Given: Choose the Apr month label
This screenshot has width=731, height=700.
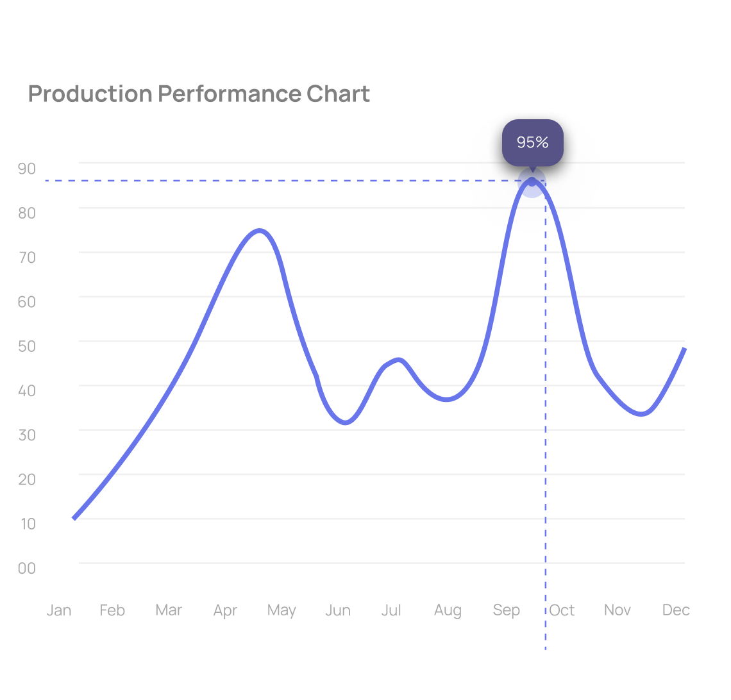Looking at the screenshot, I should pyautogui.click(x=225, y=610).
